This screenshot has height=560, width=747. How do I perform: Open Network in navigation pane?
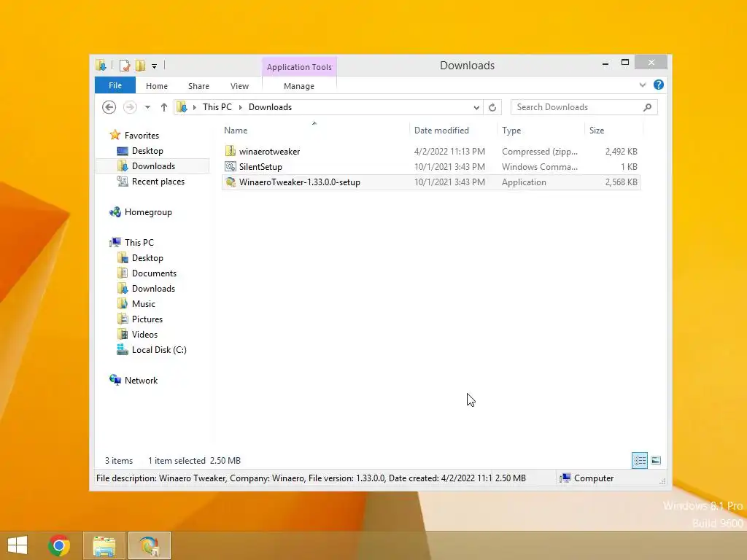tap(141, 381)
